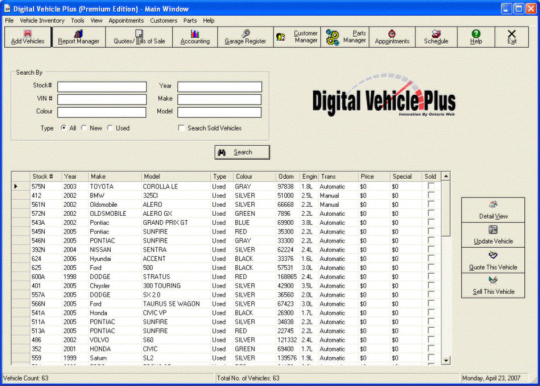Tick Sold checkbox for stock 572N

coord(430,213)
